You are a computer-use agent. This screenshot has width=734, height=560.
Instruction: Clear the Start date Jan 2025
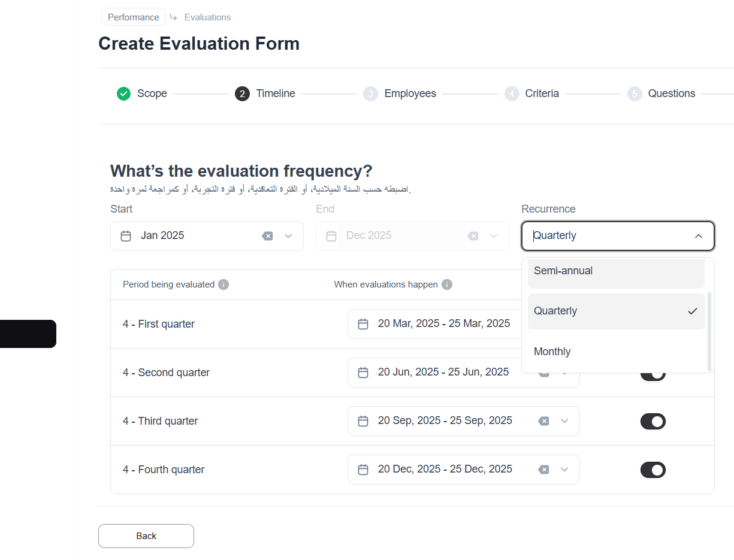click(267, 236)
